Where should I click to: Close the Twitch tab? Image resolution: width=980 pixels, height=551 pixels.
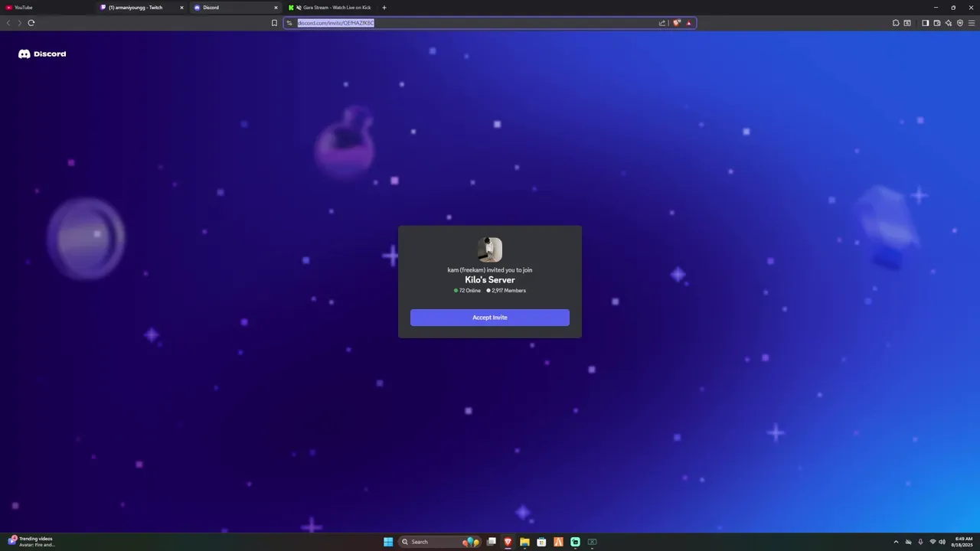(x=181, y=8)
